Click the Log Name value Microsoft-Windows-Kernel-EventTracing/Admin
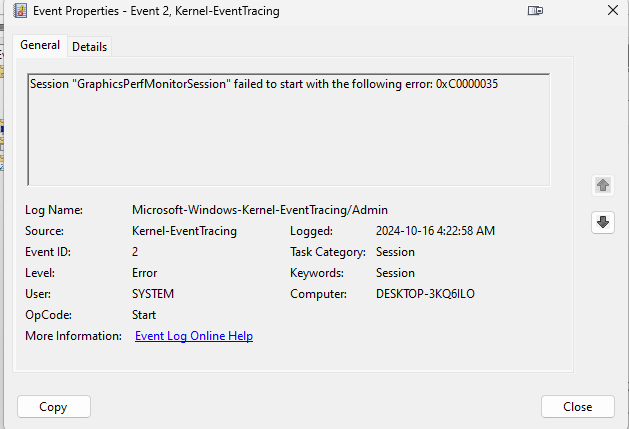Screen dimensions: 629x429 (260, 210)
